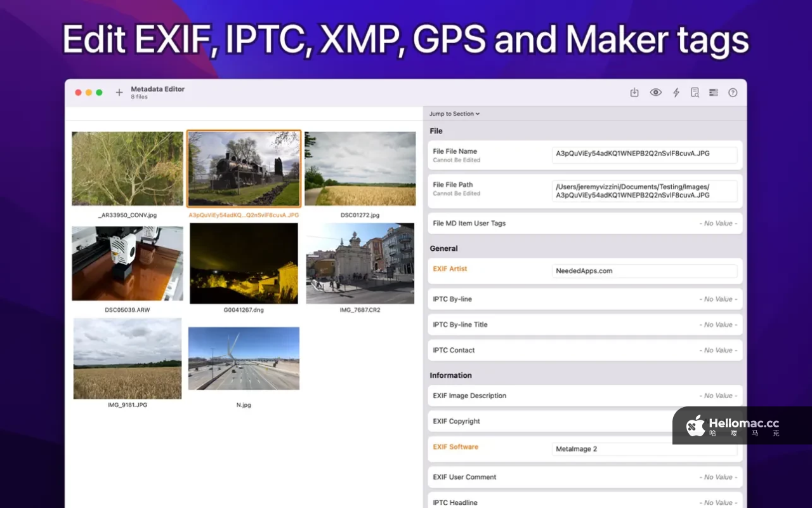
Task: Click the A3pQuViEy54adKQ file name label
Action: click(x=244, y=215)
